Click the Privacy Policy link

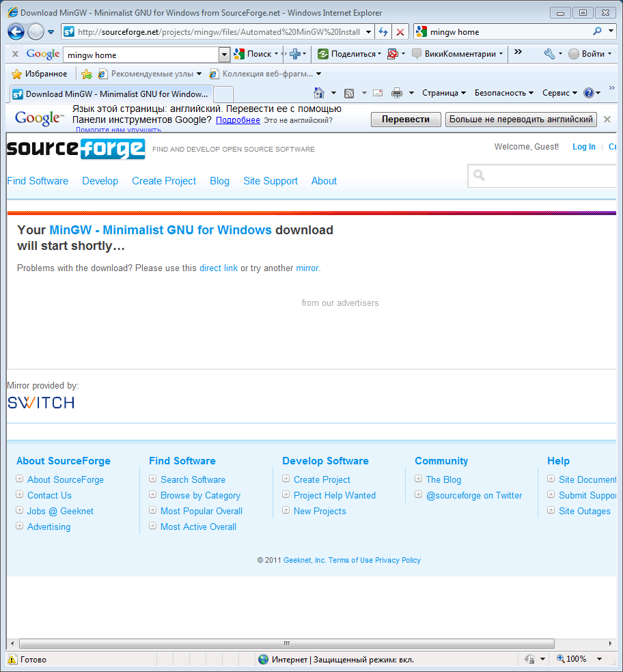[x=398, y=560]
